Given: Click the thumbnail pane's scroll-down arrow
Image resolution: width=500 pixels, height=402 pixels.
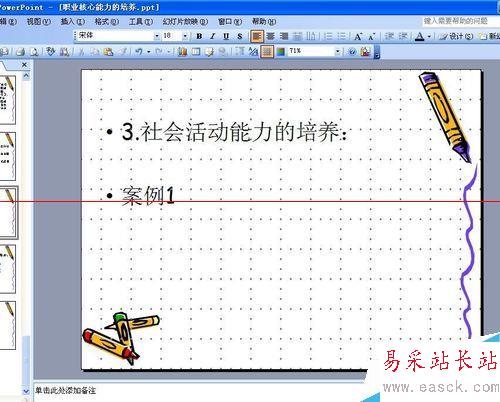Looking at the screenshot, I should click(x=26, y=391).
